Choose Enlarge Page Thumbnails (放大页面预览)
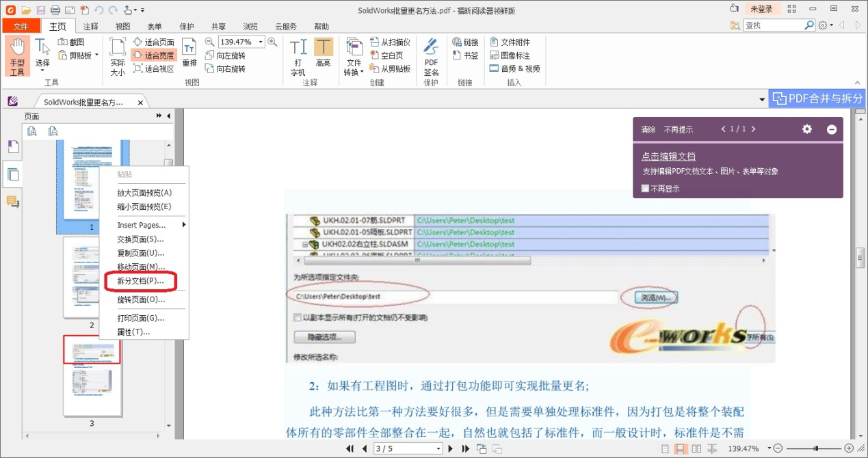This screenshot has width=868, height=458. coord(144,193)
